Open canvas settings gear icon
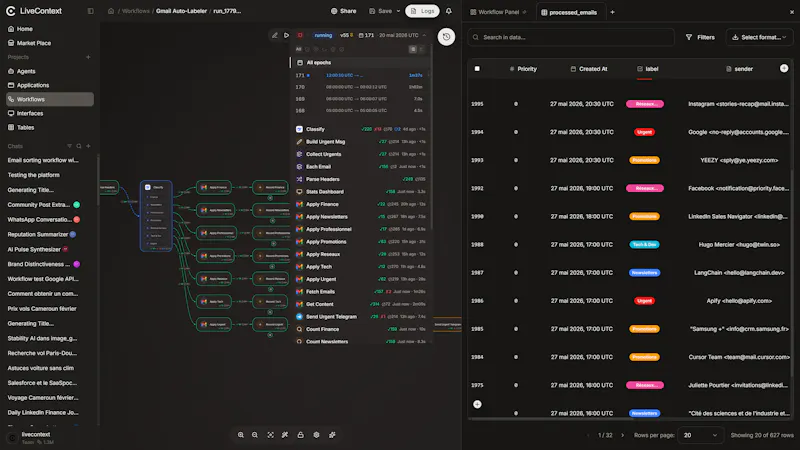This screenshot has height=450, width=800. 316,435
